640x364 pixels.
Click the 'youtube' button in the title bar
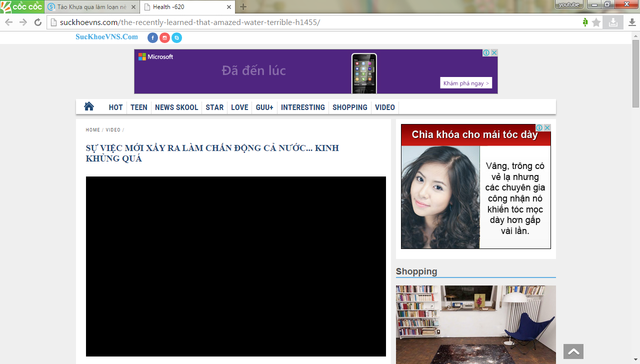[x=569, y=4]
